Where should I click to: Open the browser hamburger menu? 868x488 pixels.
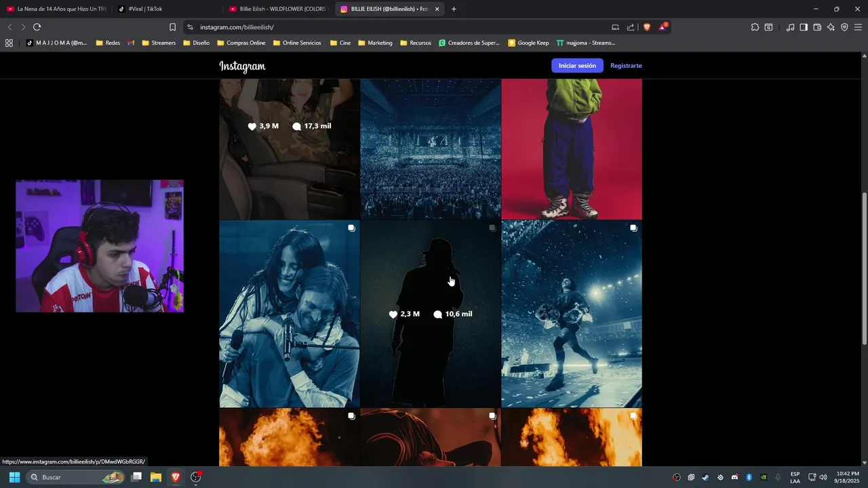pos(859,27)
